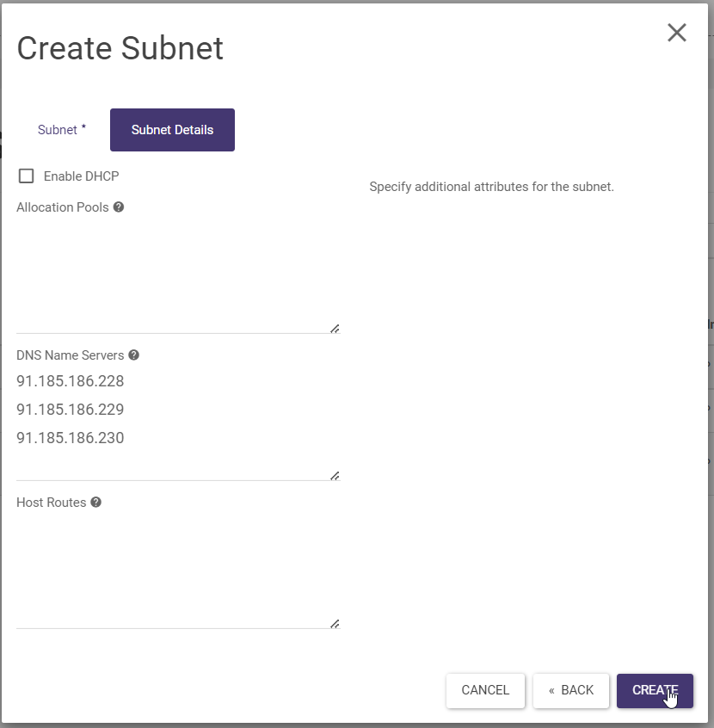Place cursor on the 91.185.186.230 DNS entry

pos(71,438)
